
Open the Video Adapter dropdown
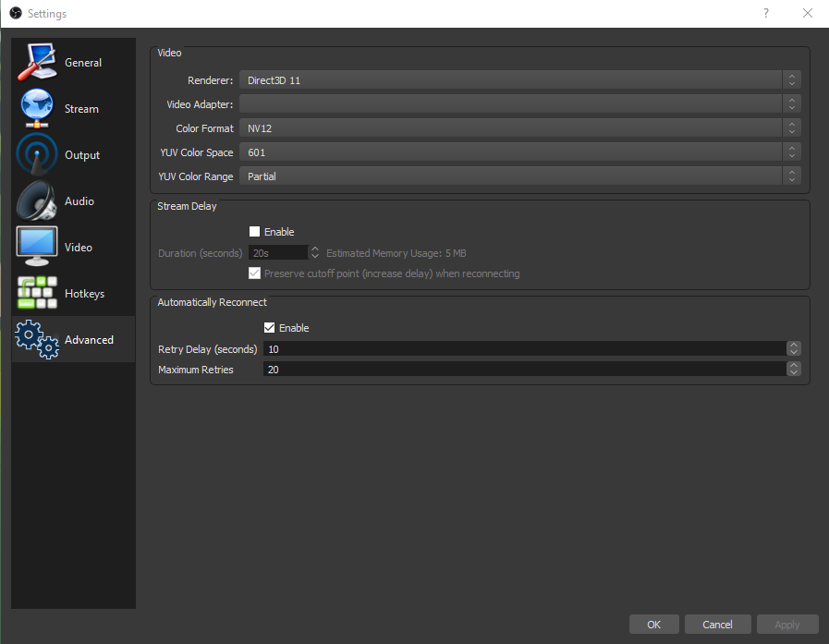point(520,104)
